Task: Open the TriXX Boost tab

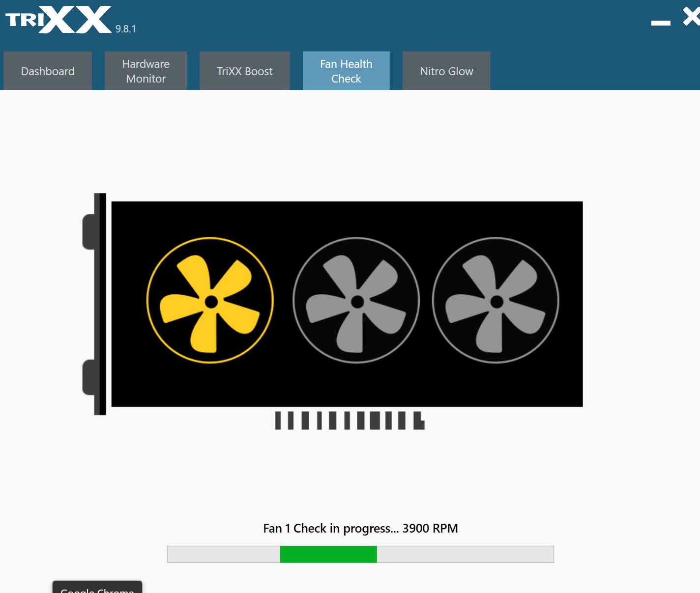Action: 245,71
